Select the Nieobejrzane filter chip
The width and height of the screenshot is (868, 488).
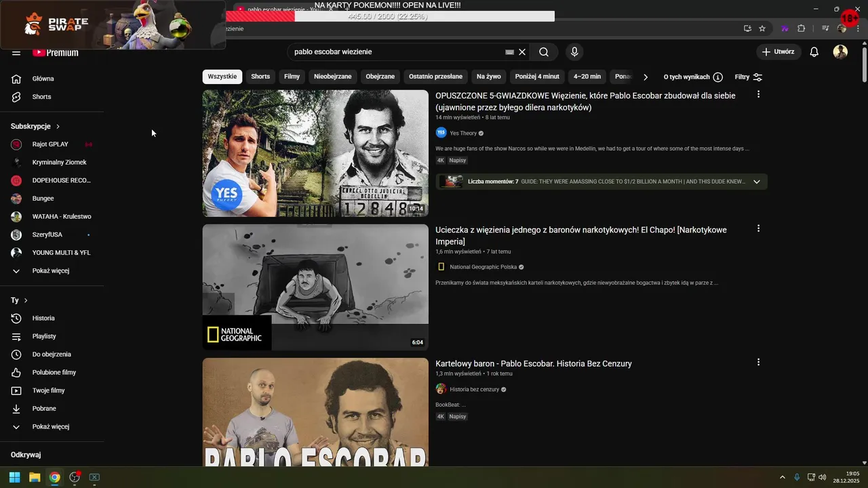333,77
